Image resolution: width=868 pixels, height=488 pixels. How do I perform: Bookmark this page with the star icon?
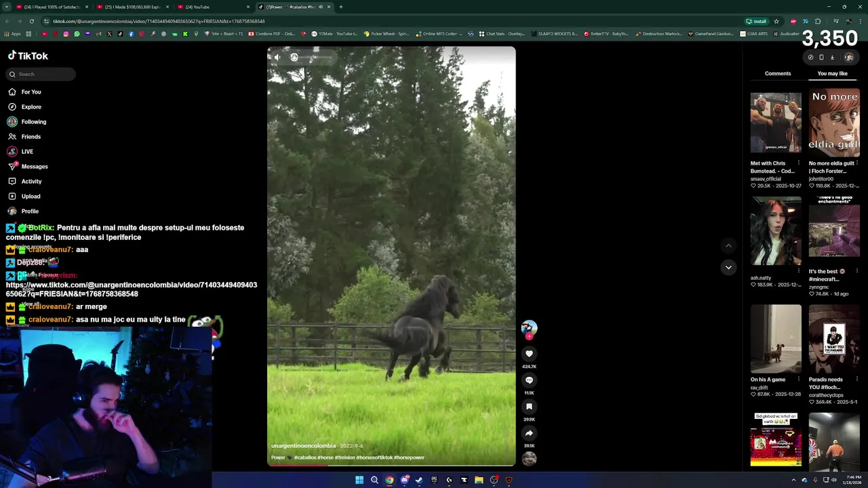(776, 21)
